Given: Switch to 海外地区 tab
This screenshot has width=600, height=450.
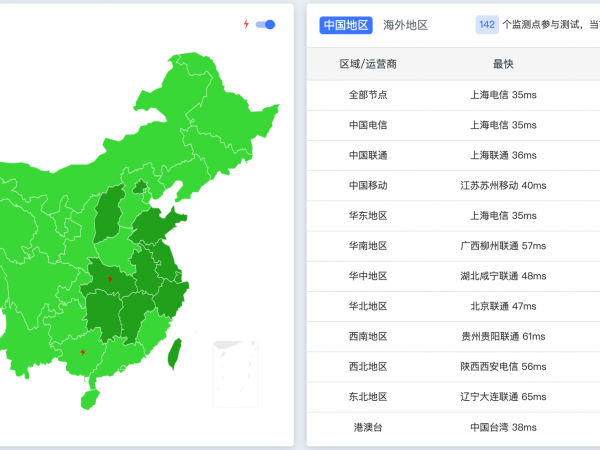Looking at the screenshot, I should (406, 25).
